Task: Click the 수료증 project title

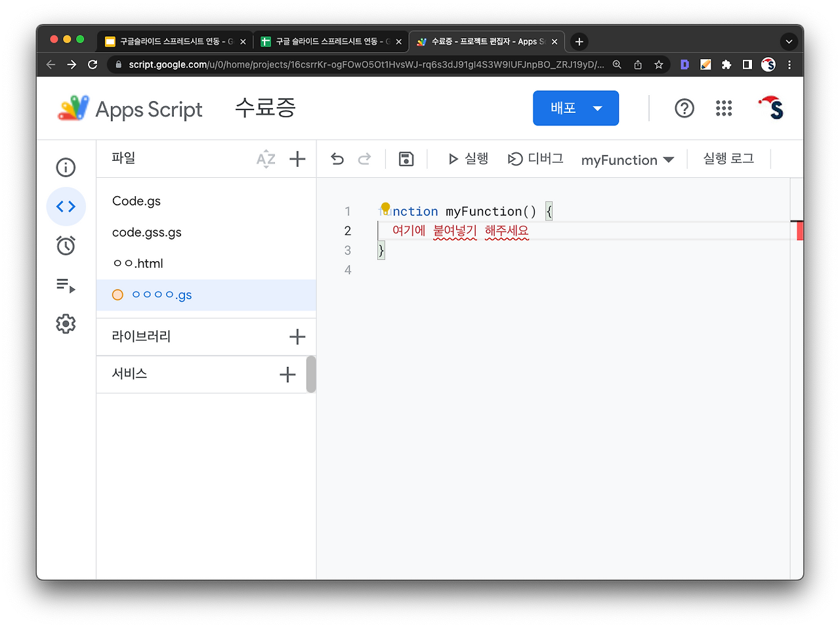Action: click(x=266, y=108)
